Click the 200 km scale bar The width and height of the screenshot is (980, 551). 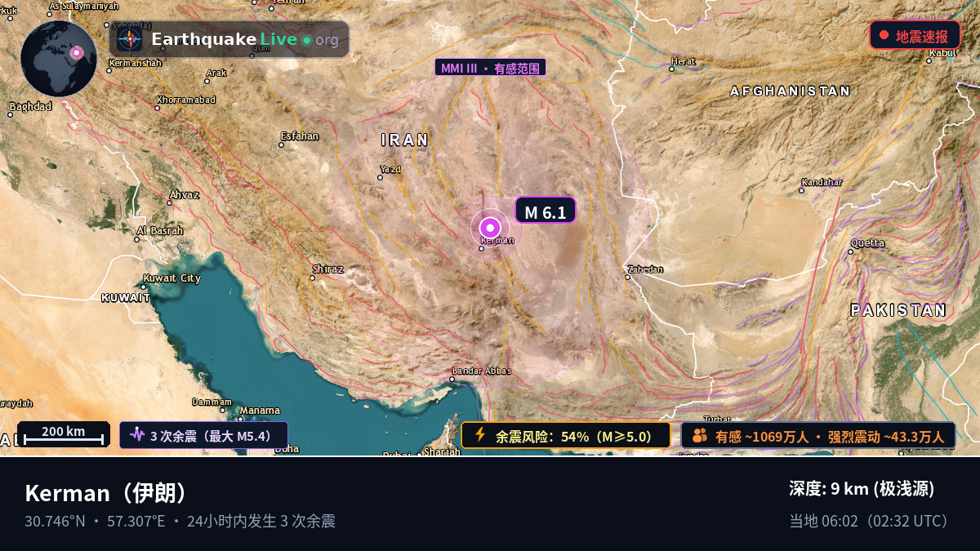[64, 434]
